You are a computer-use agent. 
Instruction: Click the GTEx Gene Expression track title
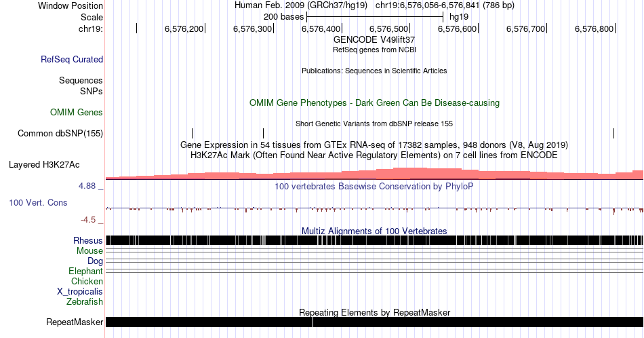pyautogui.click(x=374, y=145)
